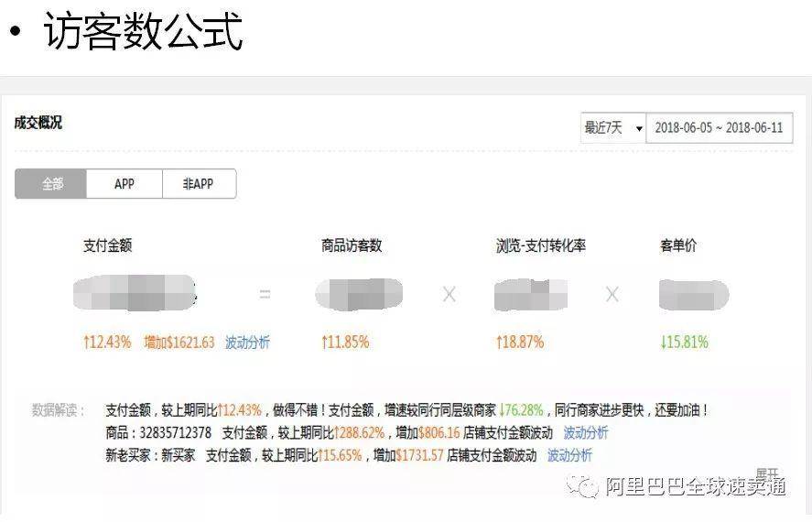Click the 增加$1621.63 amount text
This screenshot has height=522, width=812.
coord(179,343)
